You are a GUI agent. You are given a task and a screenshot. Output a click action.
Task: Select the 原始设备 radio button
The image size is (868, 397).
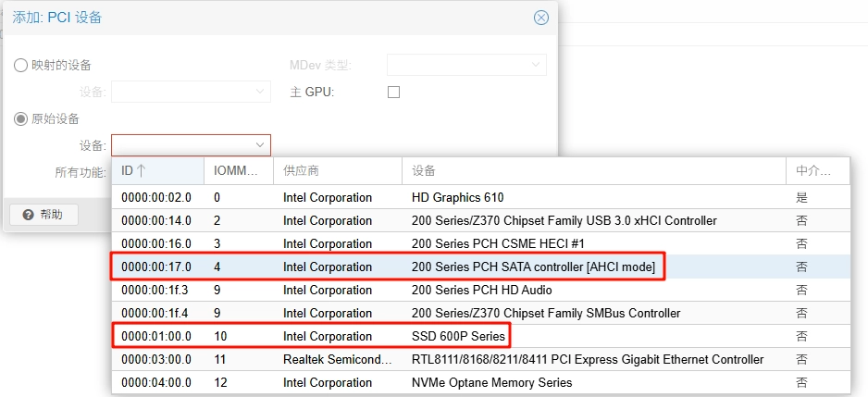(20, 118)
